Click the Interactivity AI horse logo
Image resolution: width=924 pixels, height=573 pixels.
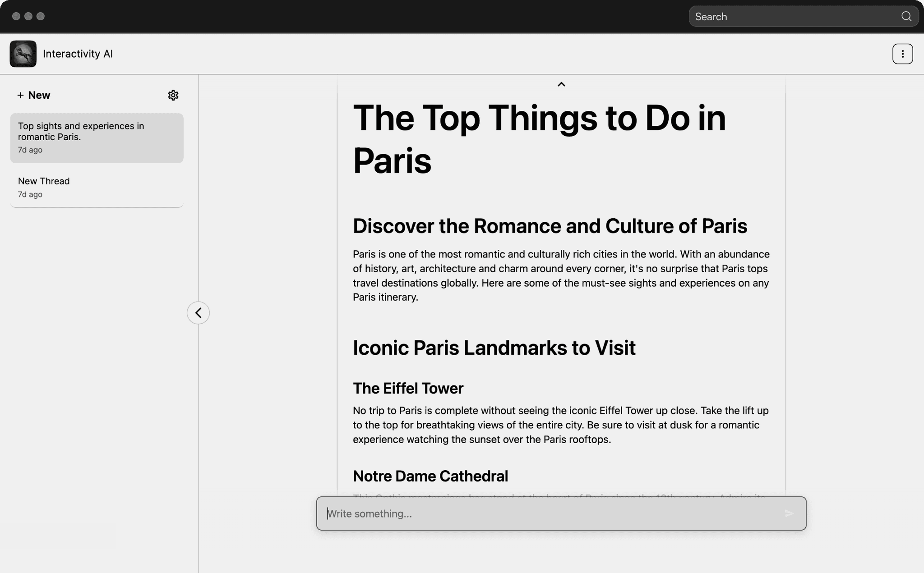tap(23, 54)
